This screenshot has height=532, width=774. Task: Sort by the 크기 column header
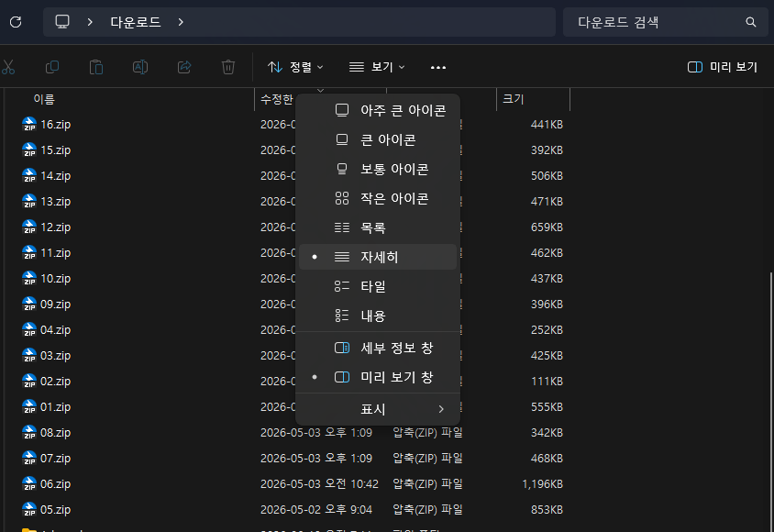coord(513,99)
